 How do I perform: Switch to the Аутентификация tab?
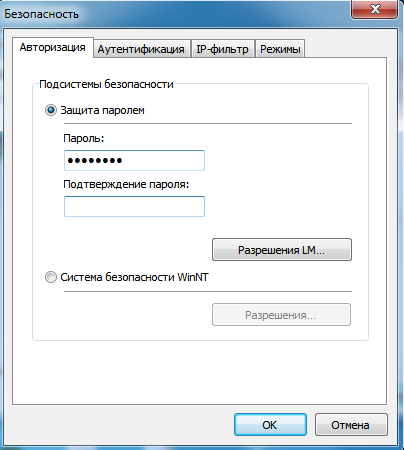(142, 49)
